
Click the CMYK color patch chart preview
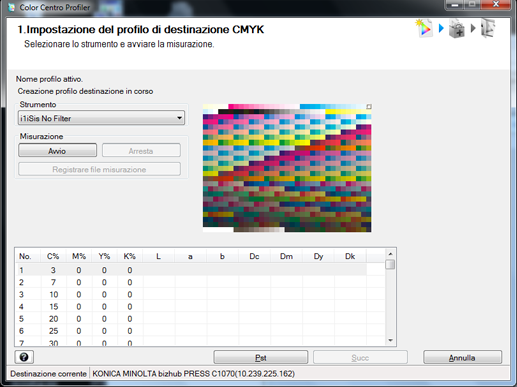287,168
